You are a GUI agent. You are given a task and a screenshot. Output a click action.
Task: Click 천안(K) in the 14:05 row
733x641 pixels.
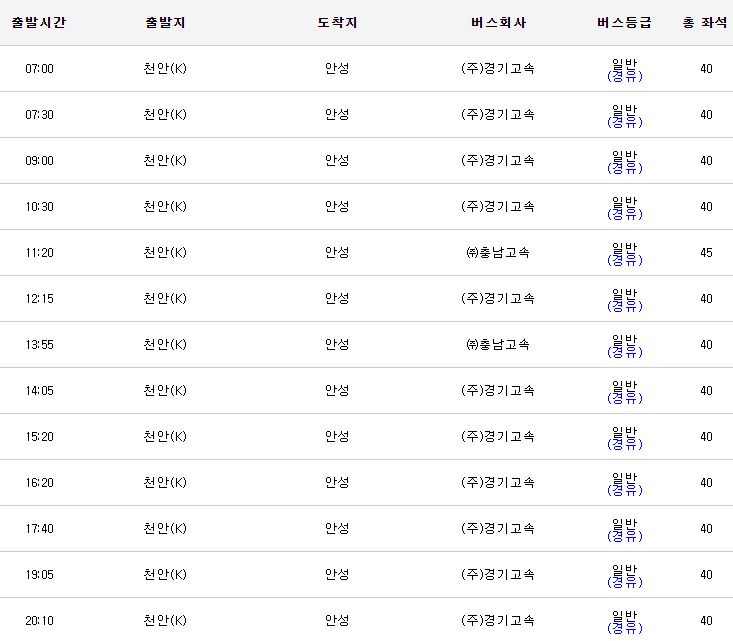(x=165, y=390)
